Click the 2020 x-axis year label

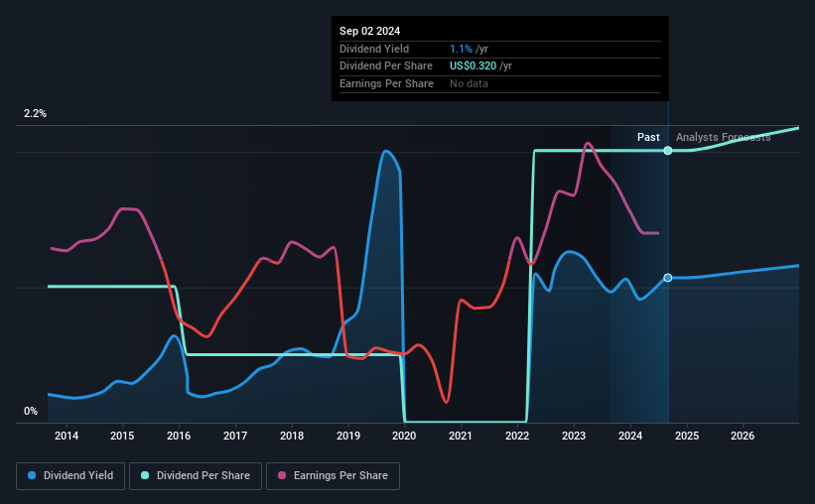[404, 436]
